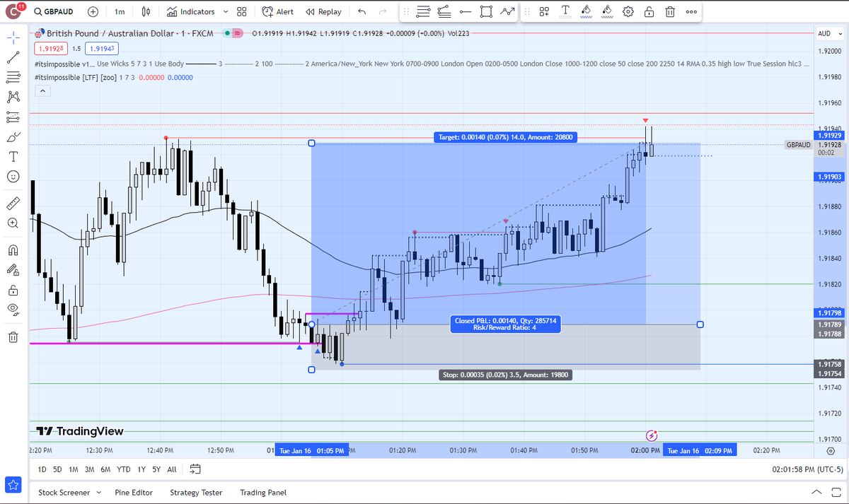This screenshot has width=849, height=504.
Task: Select the YTD date range
Action: click(124, 469)
